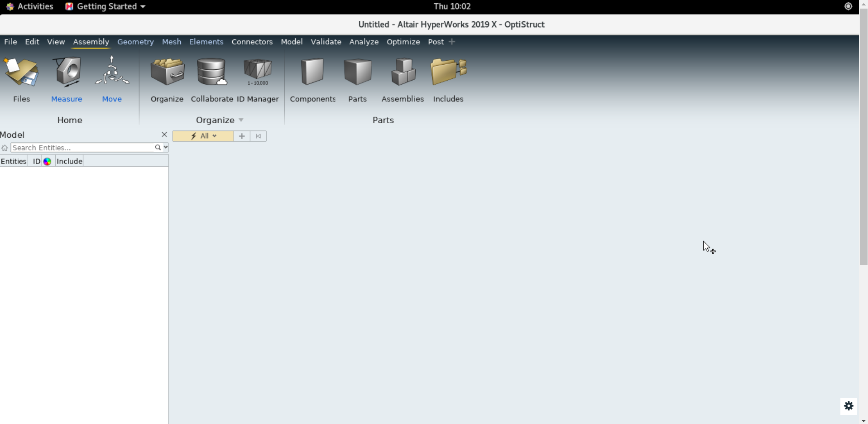Switch to the Assembly ribbon tab
This screenshot has width=868, height=424.
point(91,42)
